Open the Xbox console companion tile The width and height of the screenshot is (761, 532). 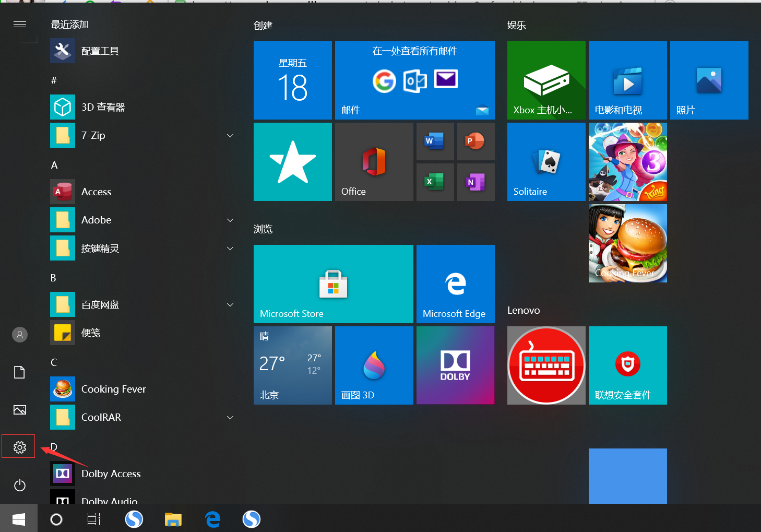[546, 80]
